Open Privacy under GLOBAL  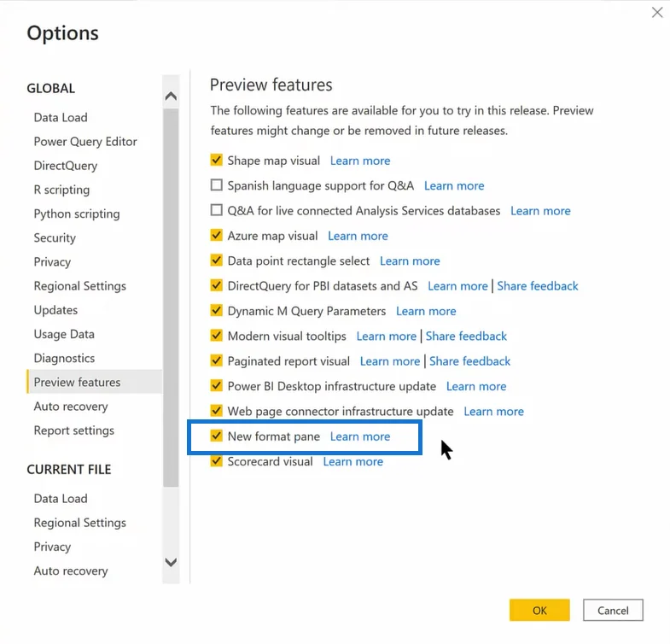tap(52, 261)
